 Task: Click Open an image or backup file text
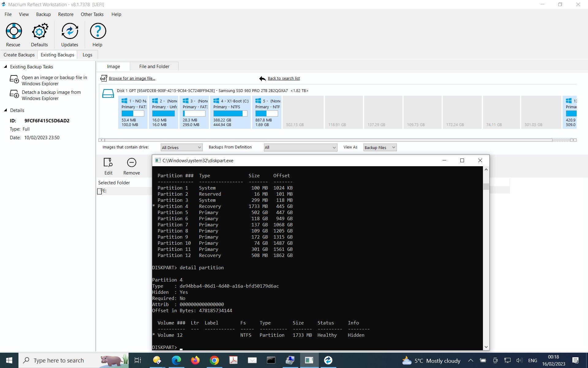(x=54, y=81)
